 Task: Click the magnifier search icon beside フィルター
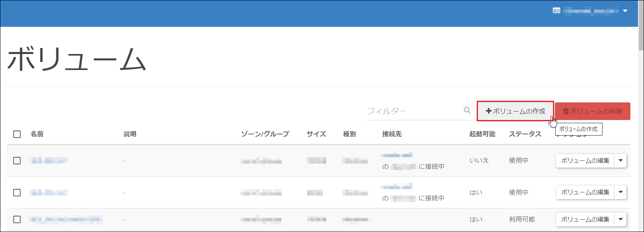[x=467, y=110]
